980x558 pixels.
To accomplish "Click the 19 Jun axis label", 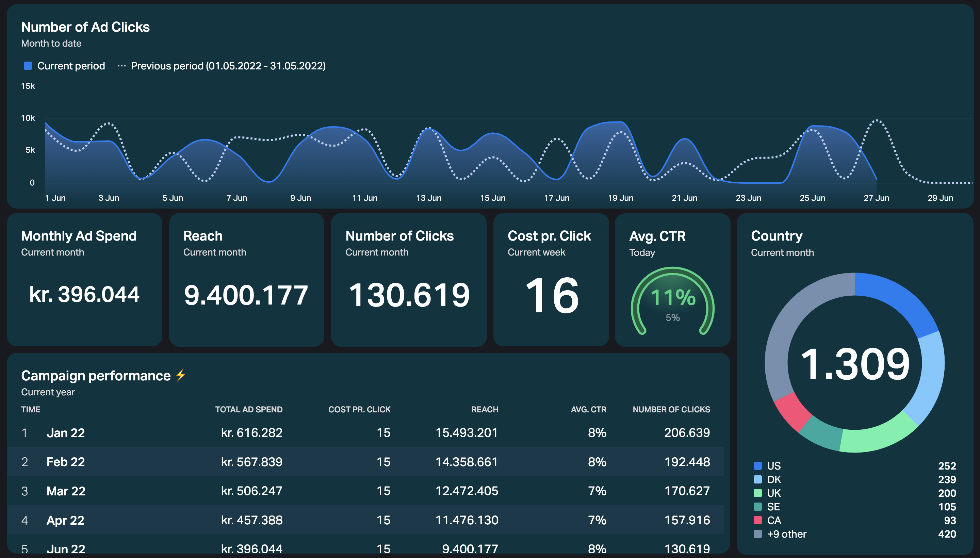I will (x=621, y=198).
